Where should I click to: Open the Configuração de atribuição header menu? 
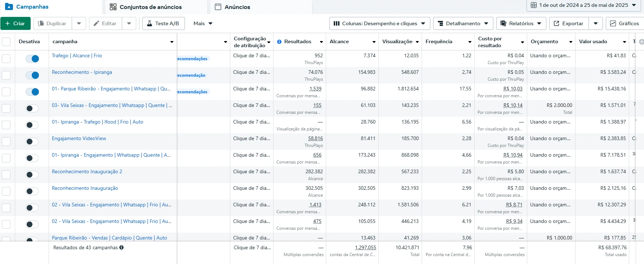pyautogui.click(x=269, y=42)
